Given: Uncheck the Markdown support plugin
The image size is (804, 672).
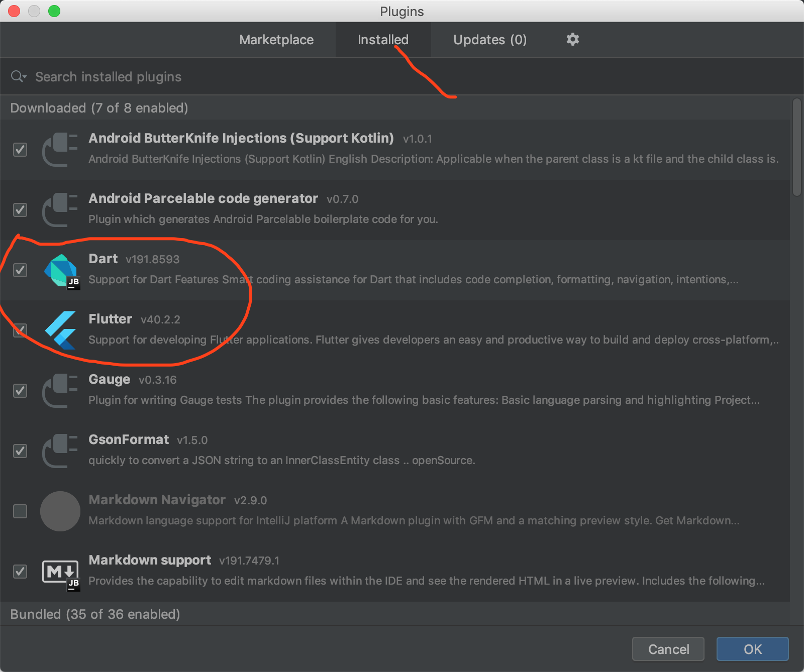Looking at the screenshot, I should point(20,572).
